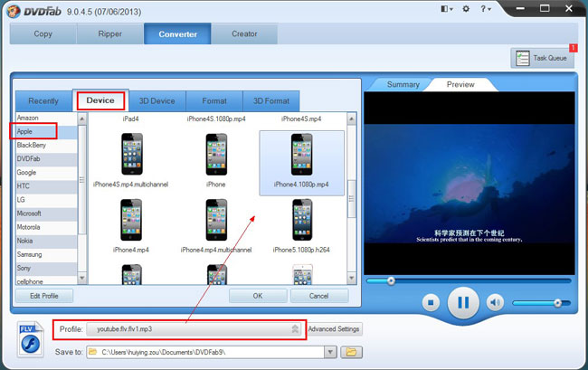Click the preview seek bar handle

coord(391,280)
